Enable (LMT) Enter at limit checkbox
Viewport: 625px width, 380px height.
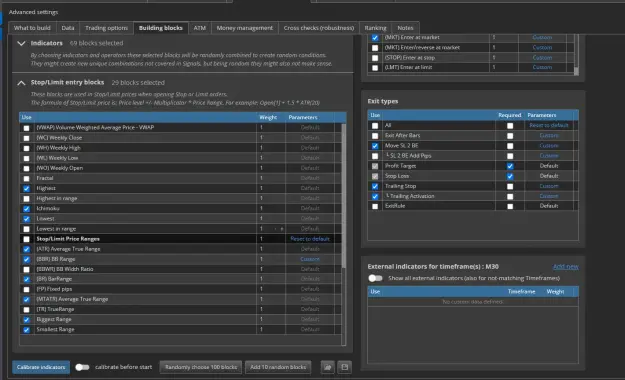coord(375,68)
